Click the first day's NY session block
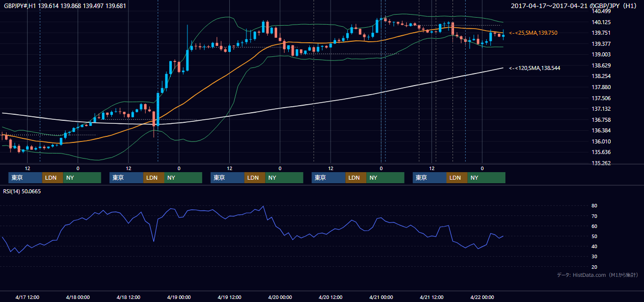 (82, 178)
